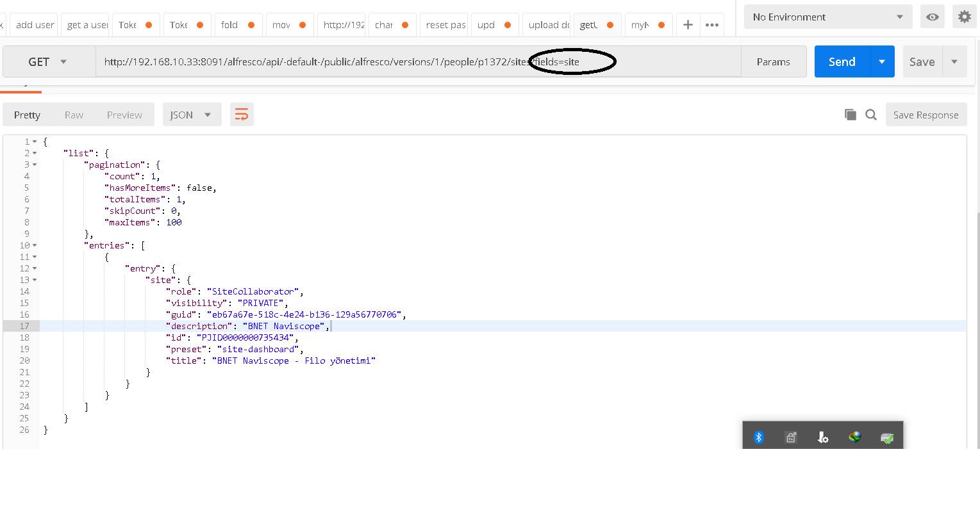
Task: Switch to the Raw view
Action: click(x=74, y=115)
